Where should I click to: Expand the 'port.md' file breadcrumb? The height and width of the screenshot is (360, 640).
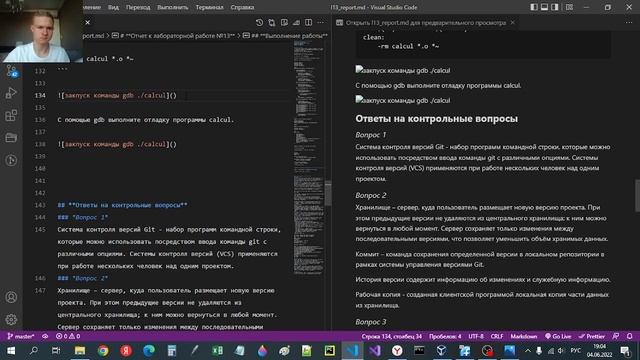93,36
